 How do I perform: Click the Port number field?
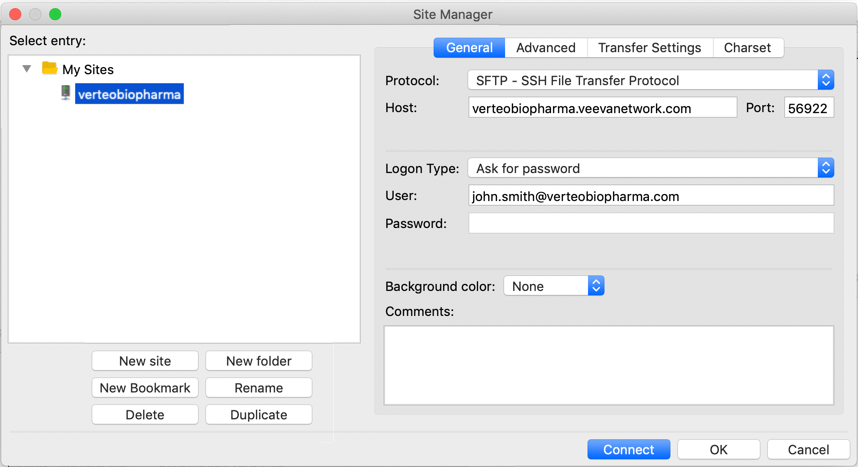pyautogui.click(x=808, y=108)
